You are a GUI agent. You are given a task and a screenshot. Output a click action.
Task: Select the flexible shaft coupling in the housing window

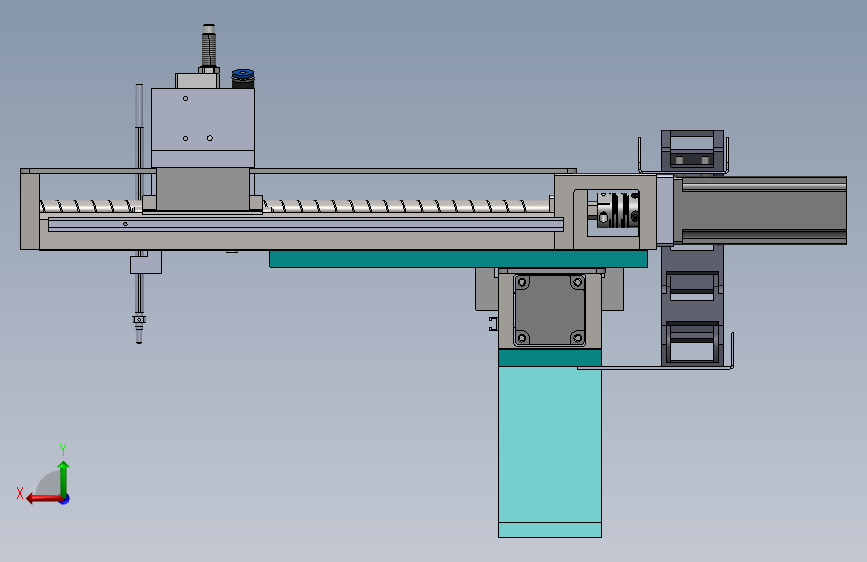pos(618,210)
